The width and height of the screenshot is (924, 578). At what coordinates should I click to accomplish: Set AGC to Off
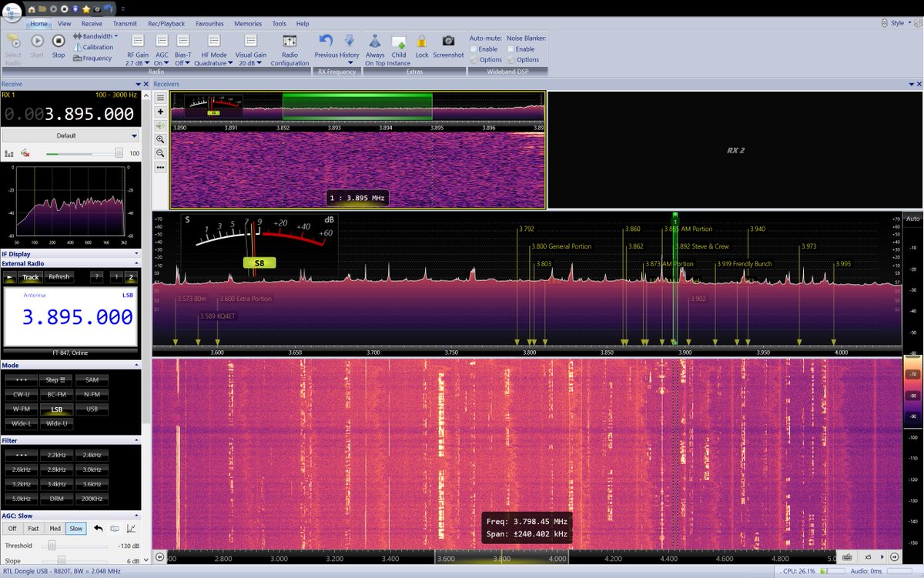[12, 529]
